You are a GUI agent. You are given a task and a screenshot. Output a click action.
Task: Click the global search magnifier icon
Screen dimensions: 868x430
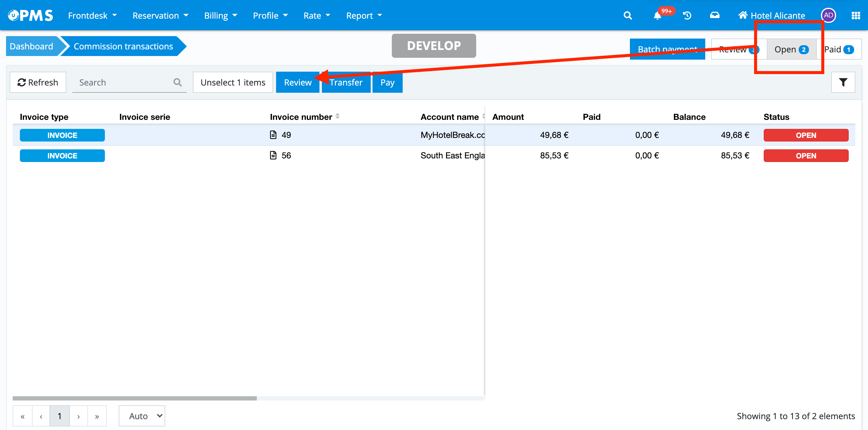pyautogui.click(x=627, y=15)
